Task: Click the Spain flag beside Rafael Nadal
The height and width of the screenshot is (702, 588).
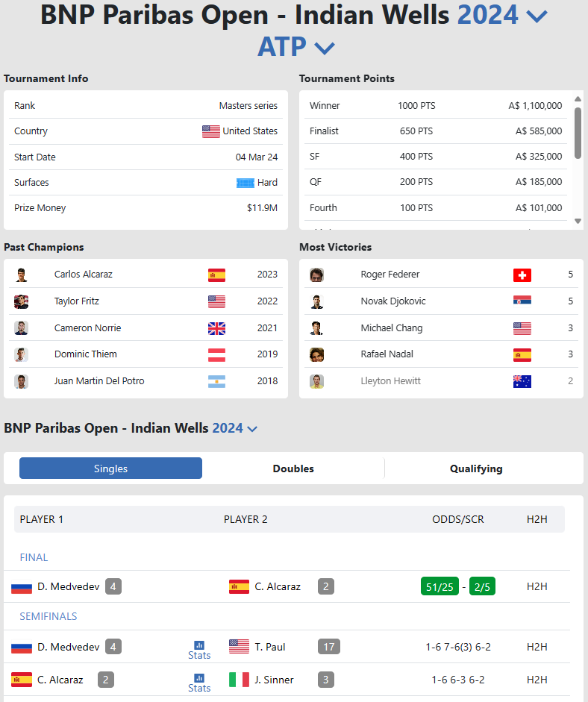Action: (522, 354)
